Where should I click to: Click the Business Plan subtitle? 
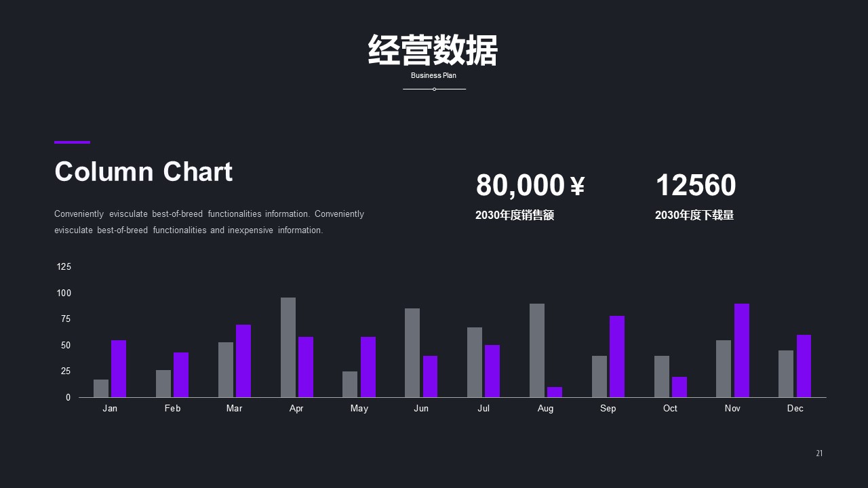click(x=433, y=75)
